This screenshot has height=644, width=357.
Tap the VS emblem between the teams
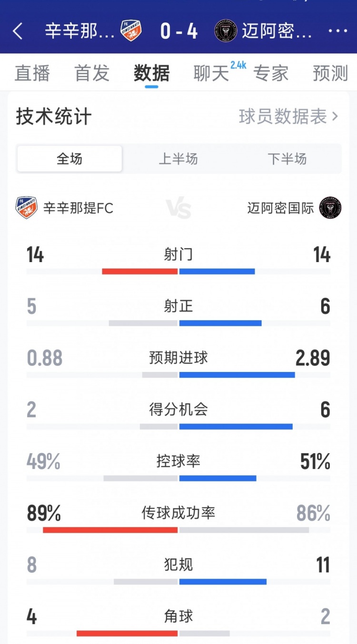pos(178,209)
